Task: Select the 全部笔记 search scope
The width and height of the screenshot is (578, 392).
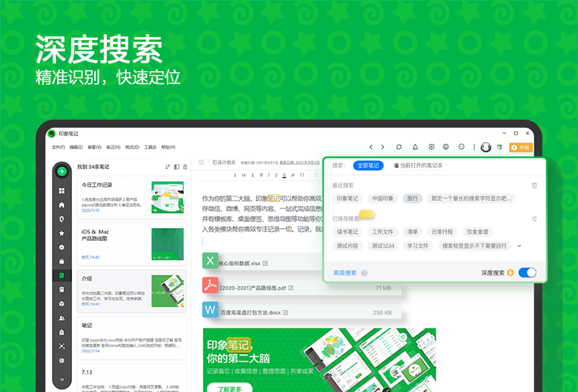Action: 367,166
